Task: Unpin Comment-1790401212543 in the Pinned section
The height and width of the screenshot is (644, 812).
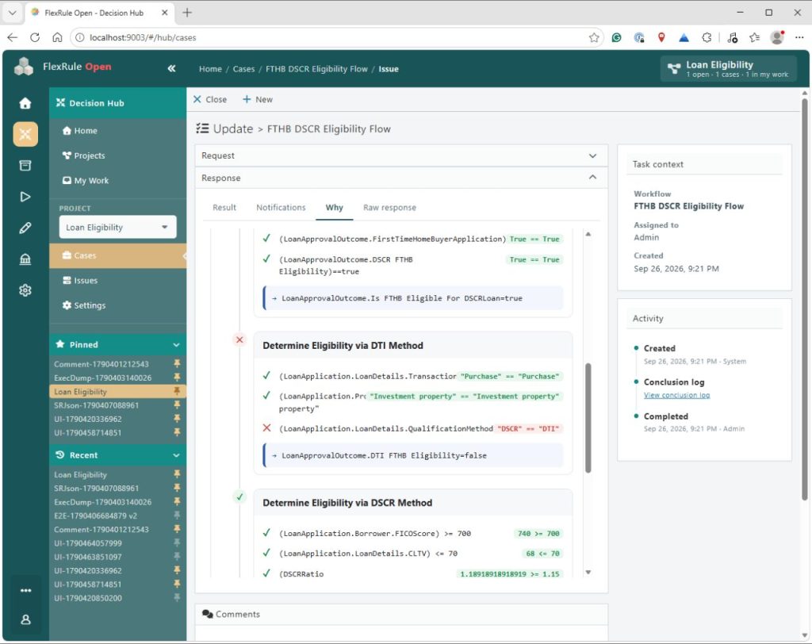Action: click(x=177, y=364)
